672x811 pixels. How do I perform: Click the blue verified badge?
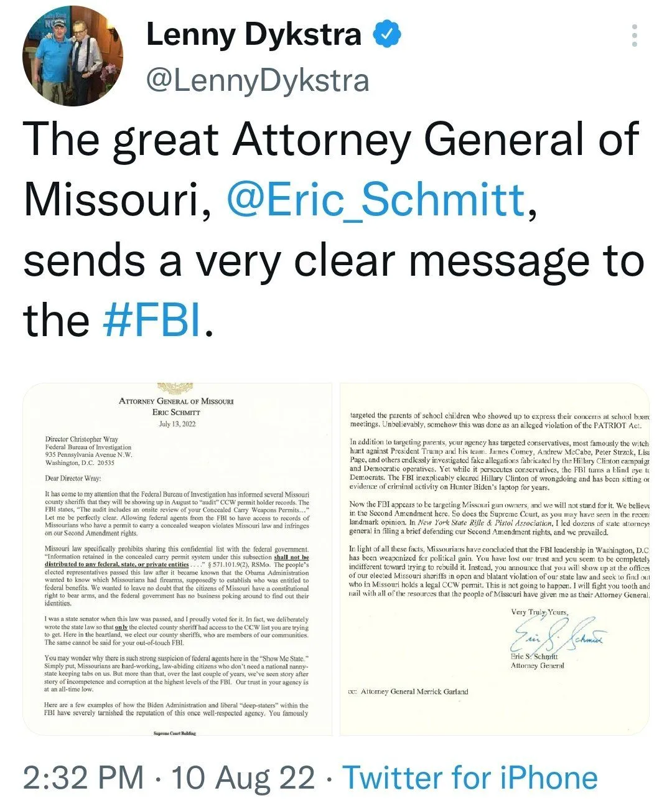click(x=387, y=35)
